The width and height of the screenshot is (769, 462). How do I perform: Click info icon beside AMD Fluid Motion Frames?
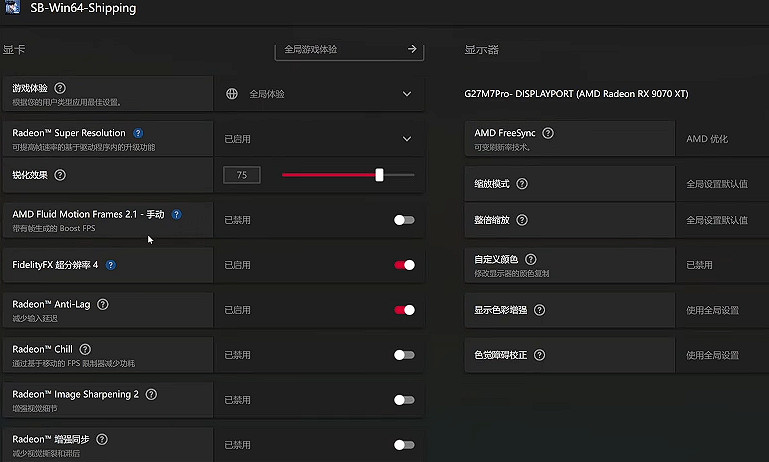tap(177, 214)
